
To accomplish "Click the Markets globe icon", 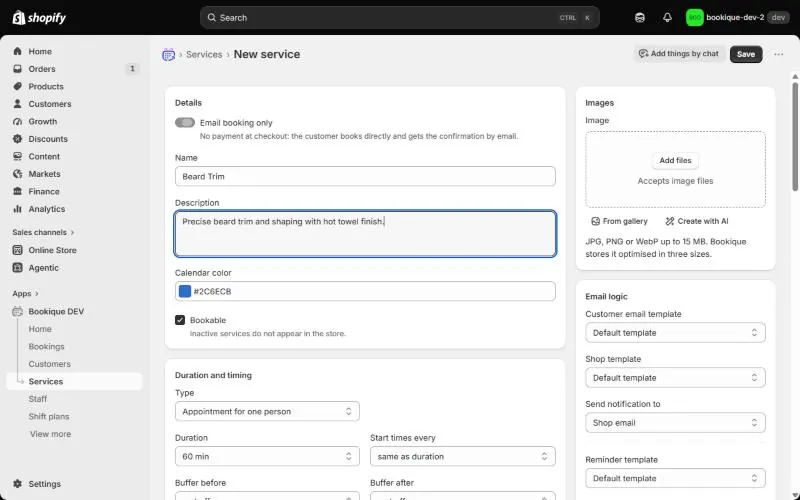I will point(18,174).
